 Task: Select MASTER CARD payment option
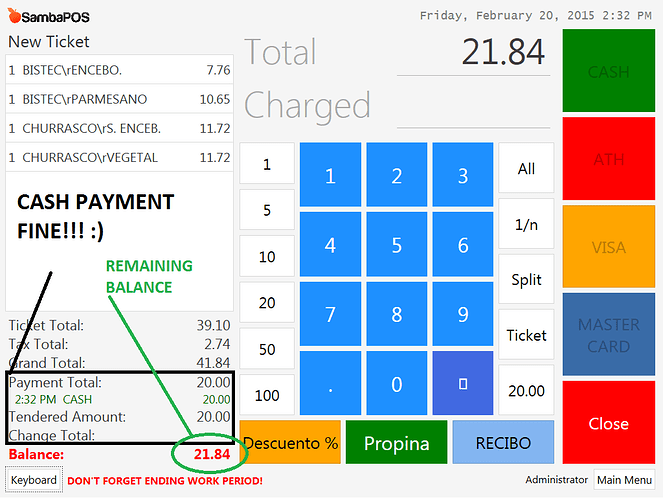pos(608,334)
